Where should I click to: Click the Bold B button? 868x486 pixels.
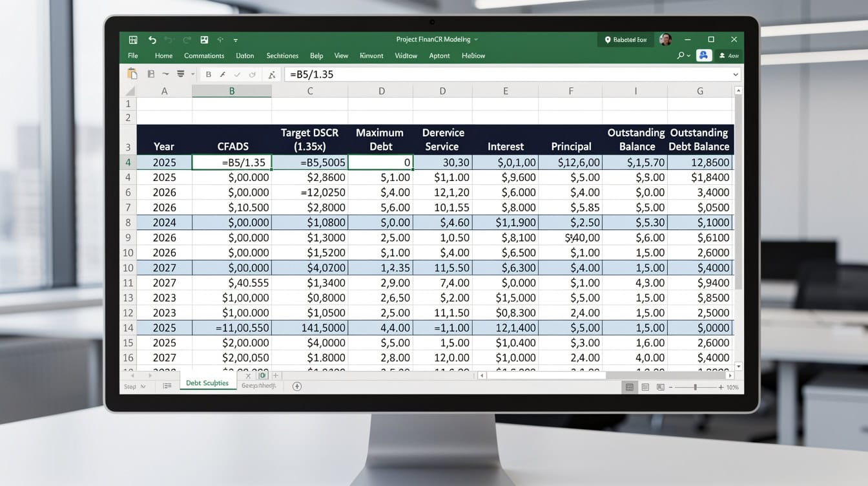pyautogui.click(x=208, y=74)
